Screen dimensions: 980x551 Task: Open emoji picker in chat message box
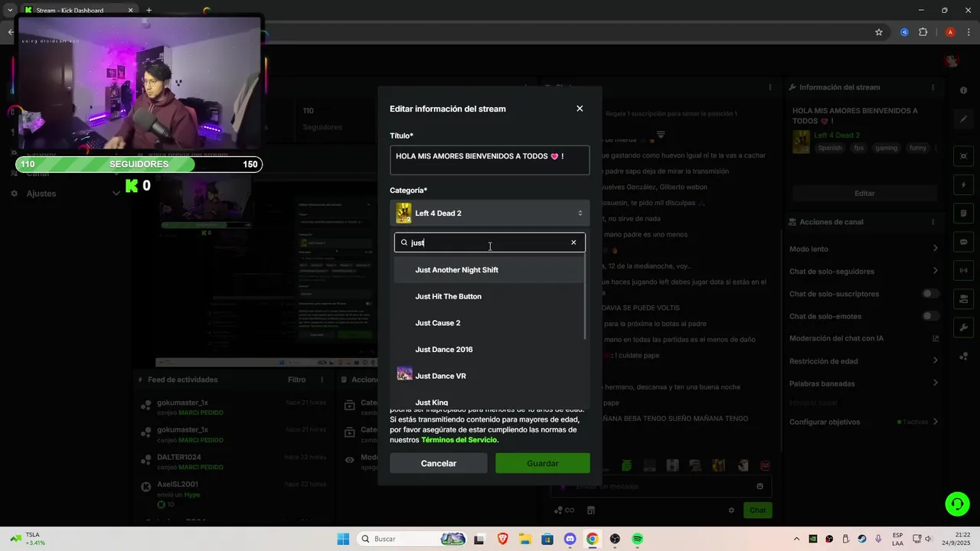(x=759, y=486)
